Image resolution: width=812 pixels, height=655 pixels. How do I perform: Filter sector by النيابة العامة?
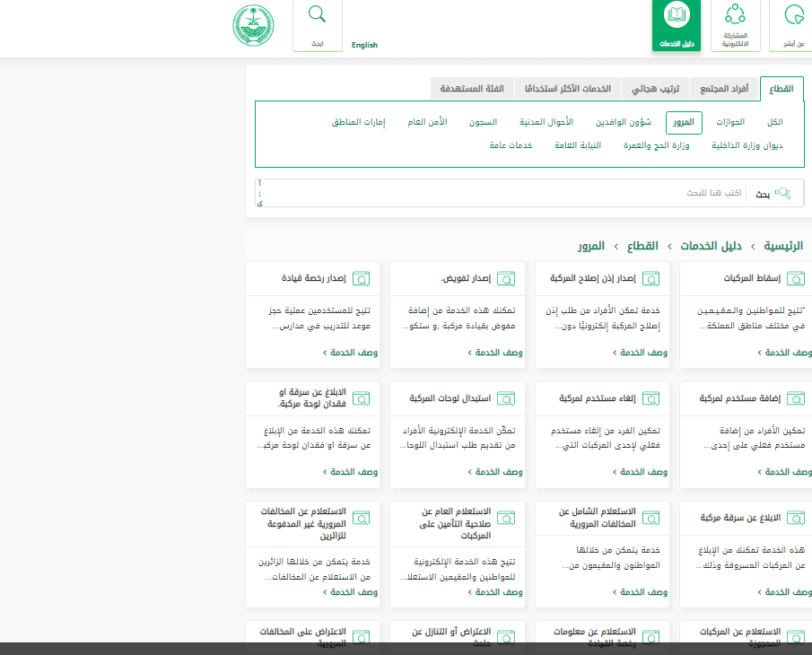click(x=578, y=145)
